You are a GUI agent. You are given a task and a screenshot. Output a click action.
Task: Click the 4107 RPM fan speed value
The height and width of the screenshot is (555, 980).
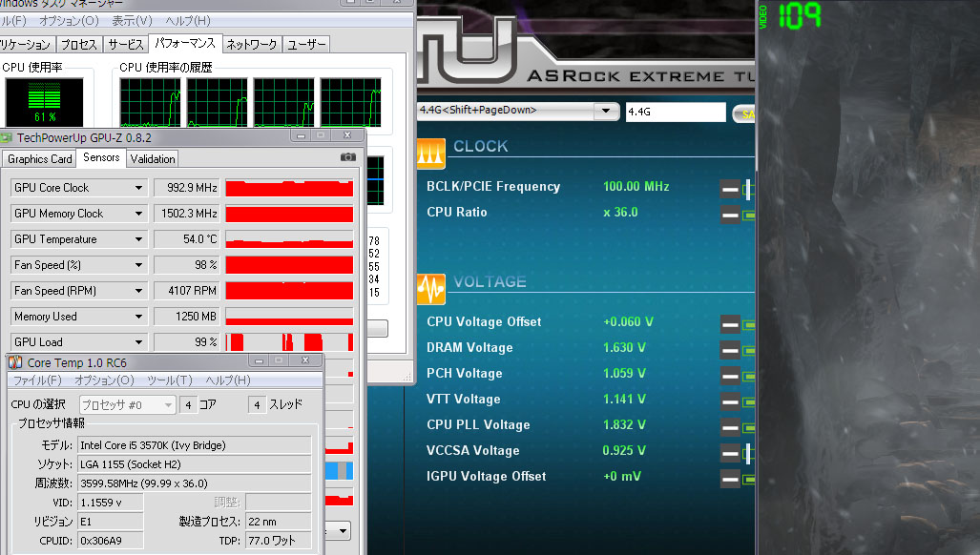coord(186,291)
